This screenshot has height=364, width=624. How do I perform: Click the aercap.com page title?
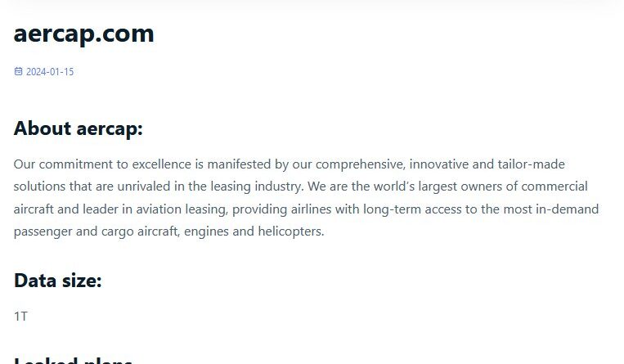coord(84,34)
